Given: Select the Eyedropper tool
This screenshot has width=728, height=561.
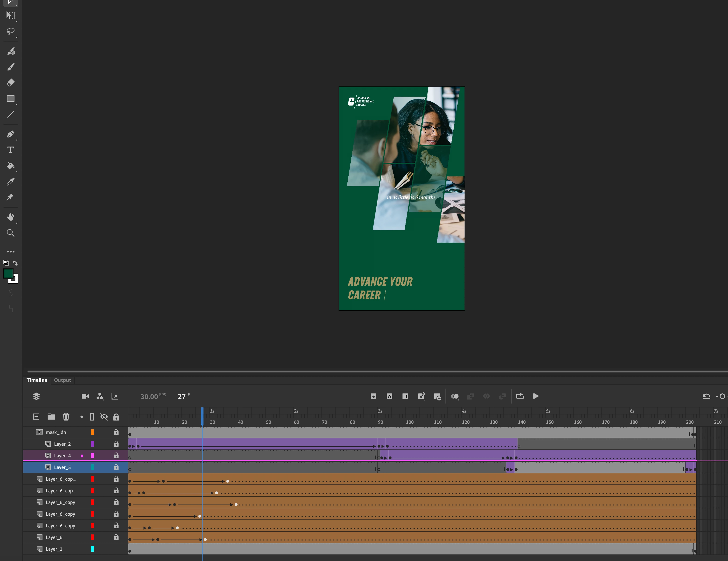Looking at the screenshot, I should [11, 182].
